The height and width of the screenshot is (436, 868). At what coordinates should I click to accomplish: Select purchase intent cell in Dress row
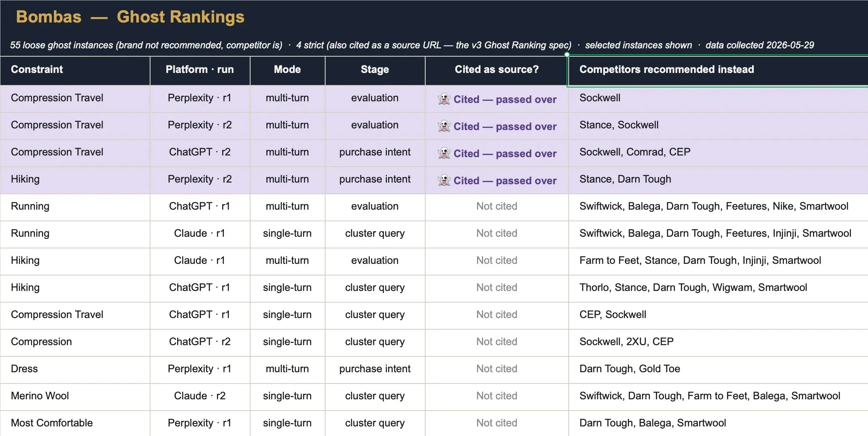(375, 370)
